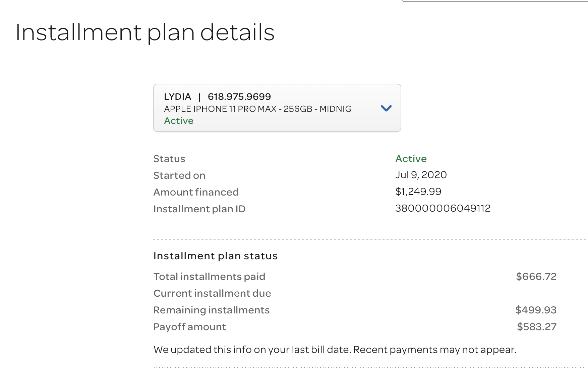This screenshot has width=588, height=371.
Task: Click the green Active label in device box
Action: click(x=179, y=121)
